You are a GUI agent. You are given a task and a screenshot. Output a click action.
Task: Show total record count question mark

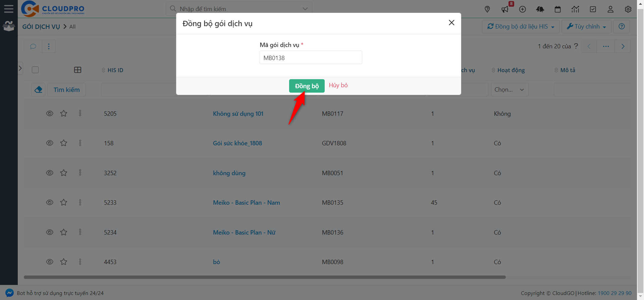576,46
